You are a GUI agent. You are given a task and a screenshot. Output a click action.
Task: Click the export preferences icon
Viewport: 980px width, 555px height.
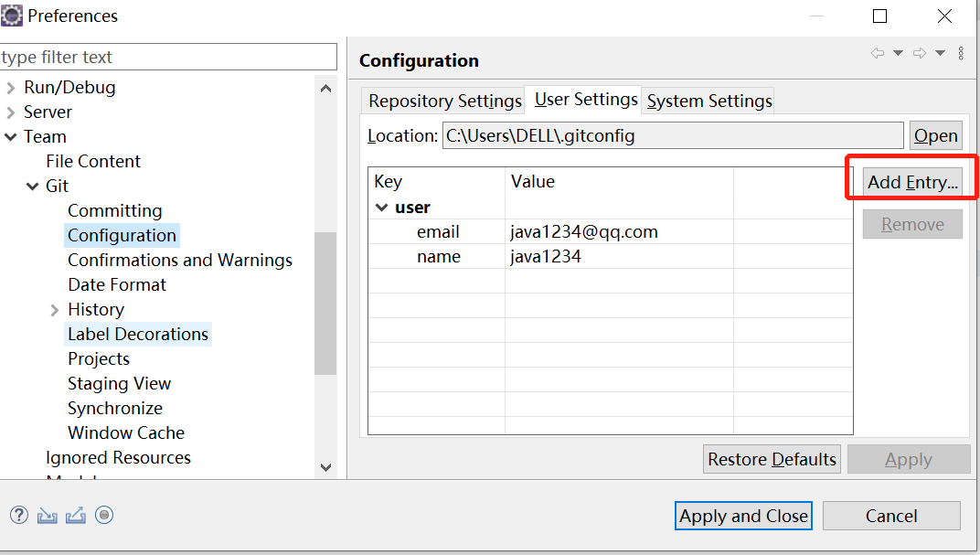76,516
